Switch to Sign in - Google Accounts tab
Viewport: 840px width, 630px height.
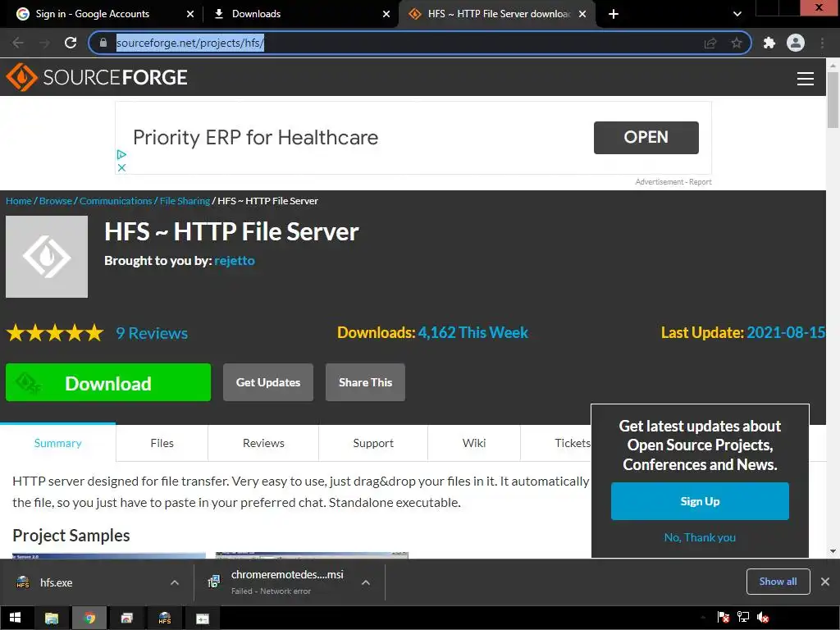point(93,14)
